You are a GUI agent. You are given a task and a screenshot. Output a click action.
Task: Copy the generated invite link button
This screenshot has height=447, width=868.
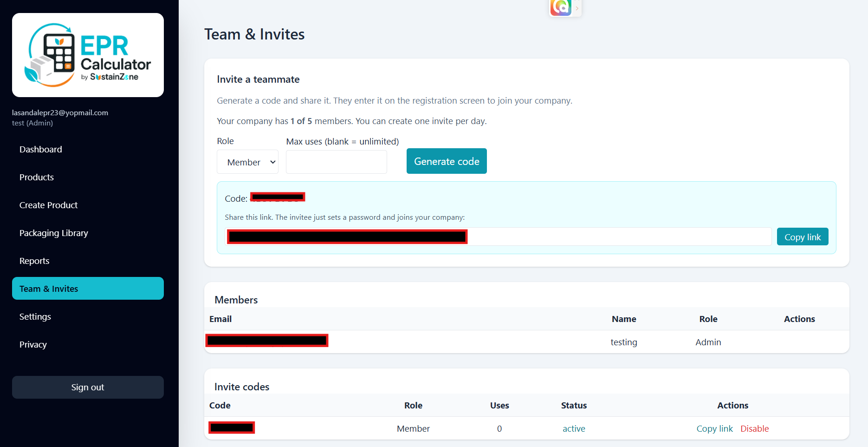[x=803, y=237]
